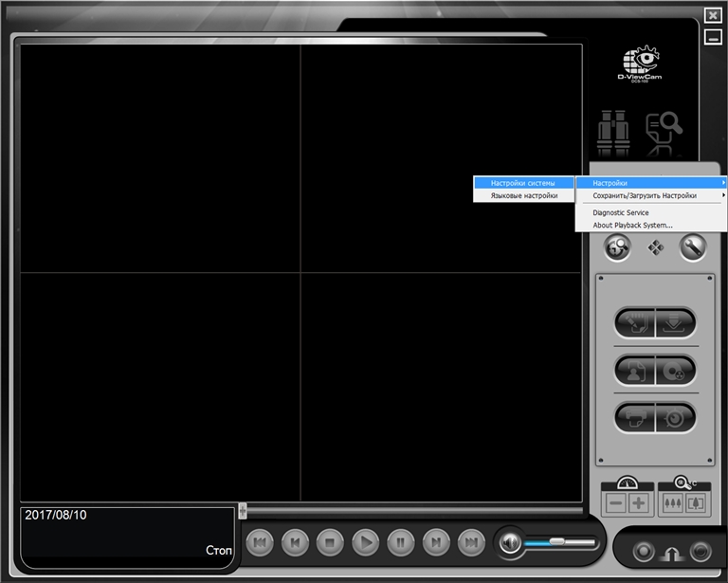The height and width of the screenshot is (583, 728).
Task: Select Языковые настройки option
Action: (523, 196)
